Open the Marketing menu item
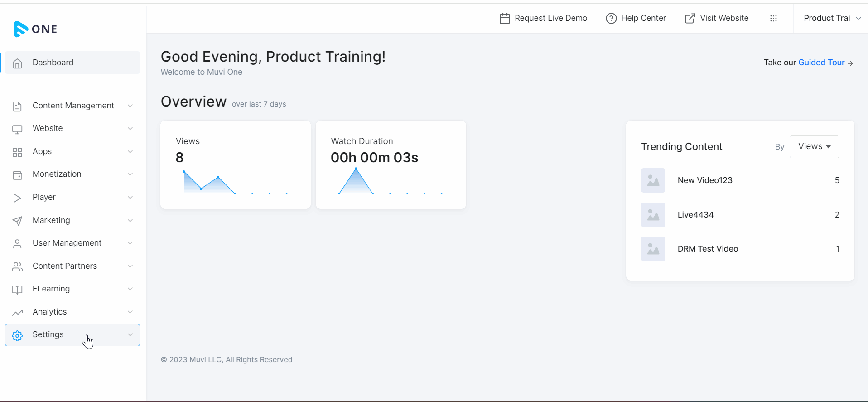The height and width of the screenshot is (402, 868). point(72,220)
